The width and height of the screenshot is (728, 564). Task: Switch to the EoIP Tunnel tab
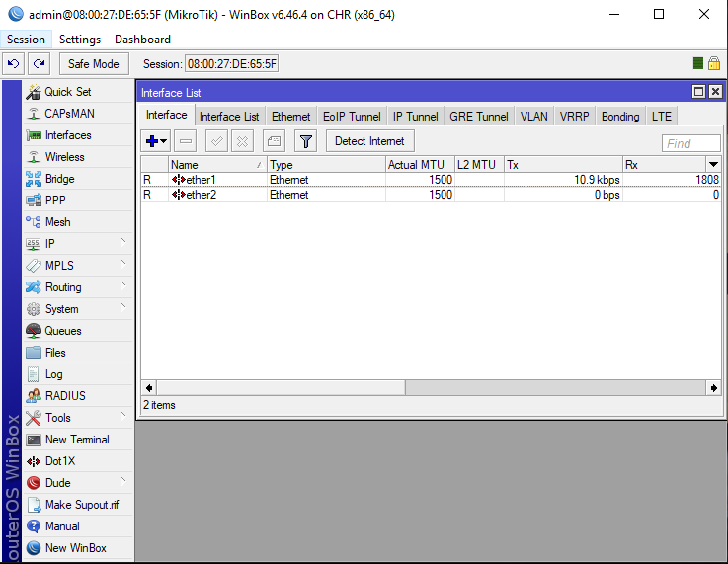(x=352, y=116)
